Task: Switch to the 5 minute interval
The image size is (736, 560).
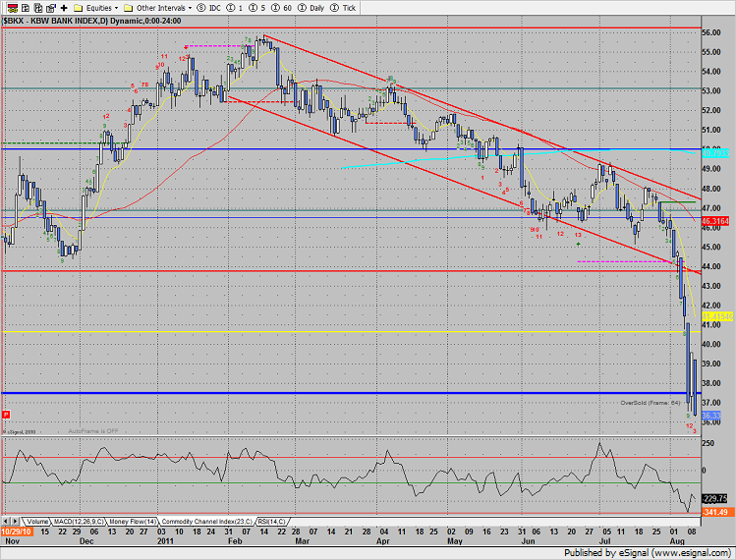Action: click(x=256, y=8)
